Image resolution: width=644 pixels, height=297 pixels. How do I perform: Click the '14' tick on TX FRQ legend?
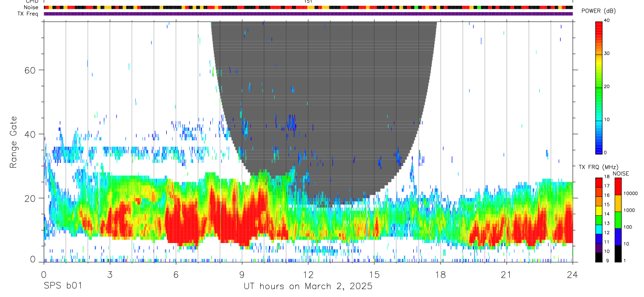tap(607, 214)
